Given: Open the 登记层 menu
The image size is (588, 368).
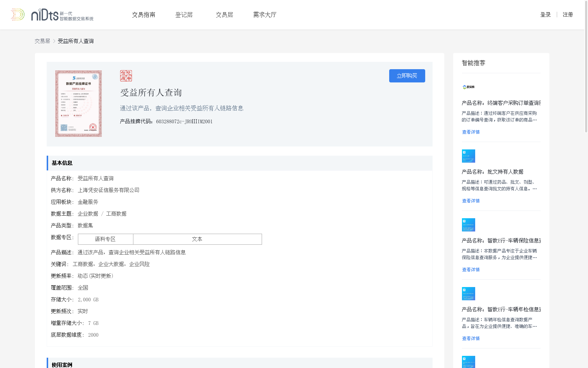Looking at the screenshot, I should (184, 15).
